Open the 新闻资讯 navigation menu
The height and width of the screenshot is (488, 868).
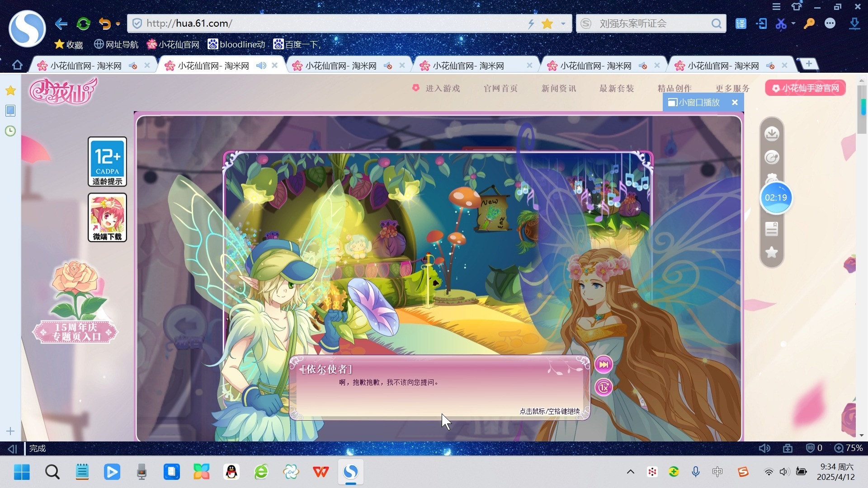(558, 88)
